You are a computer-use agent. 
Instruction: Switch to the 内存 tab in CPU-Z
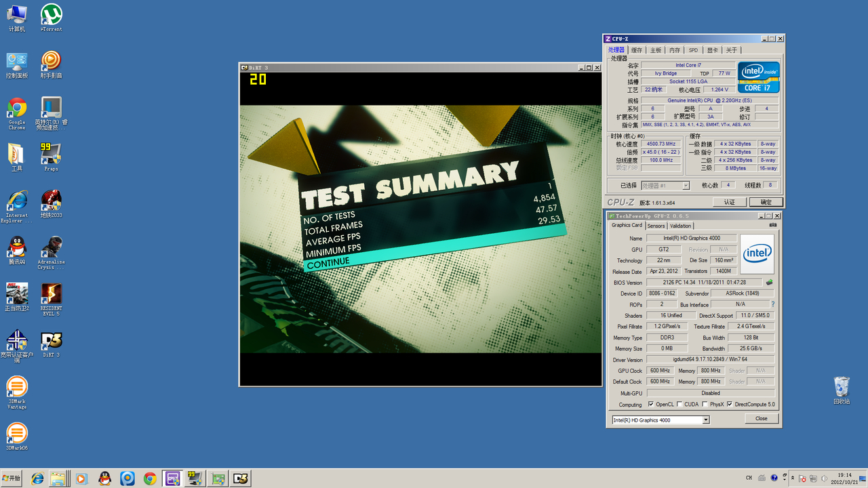tap(675, 50)
